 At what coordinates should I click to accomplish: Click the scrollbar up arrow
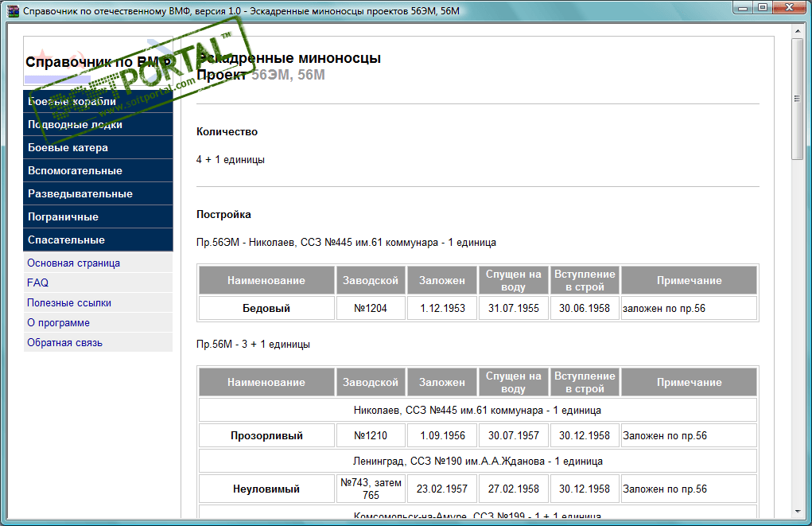pos(797,31)
